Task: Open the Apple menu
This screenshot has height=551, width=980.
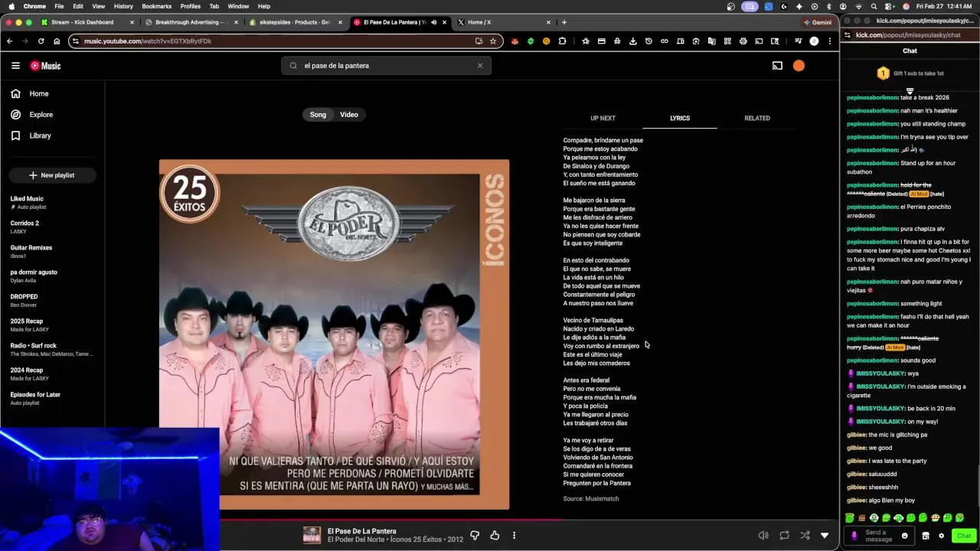Action: click(11, 6)
